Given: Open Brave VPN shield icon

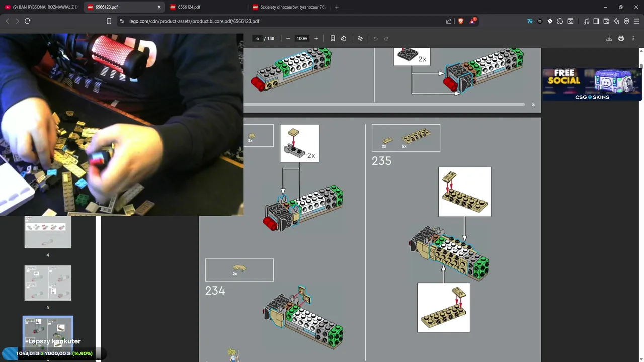Looking at the screenshot, I should [626, 21].
